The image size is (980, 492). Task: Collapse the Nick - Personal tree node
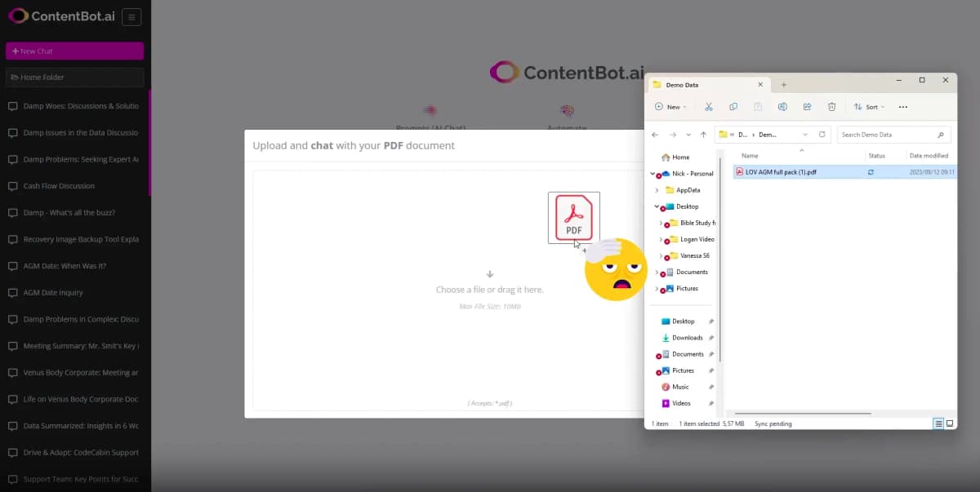[653, 174]
